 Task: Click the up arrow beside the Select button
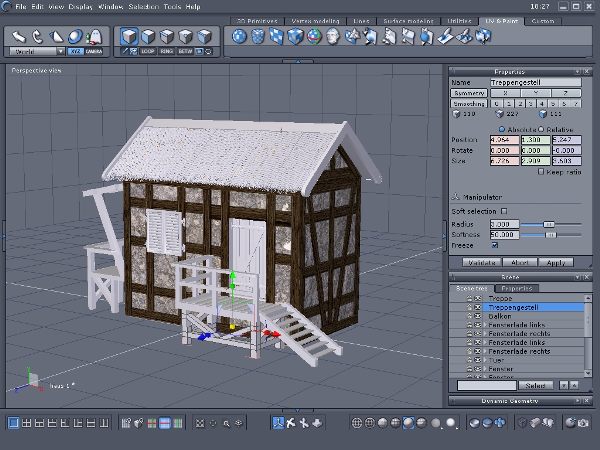[x=574, y=385]
